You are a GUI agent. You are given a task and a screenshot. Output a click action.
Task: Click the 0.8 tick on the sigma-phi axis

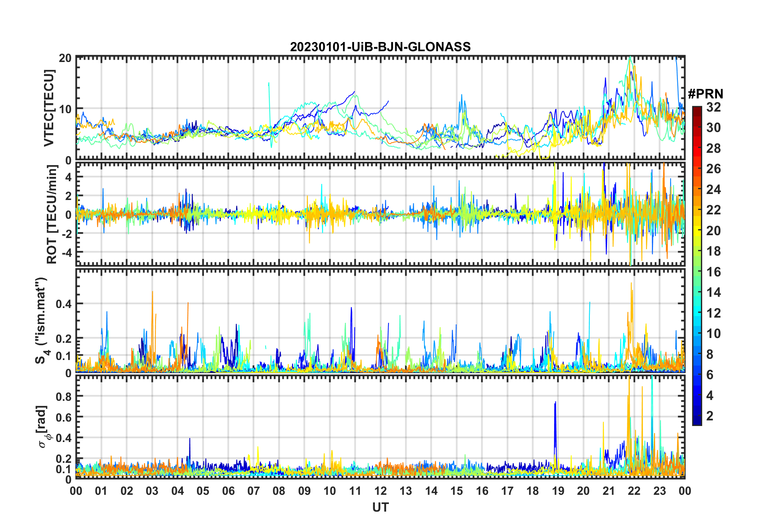click(64, 396)
